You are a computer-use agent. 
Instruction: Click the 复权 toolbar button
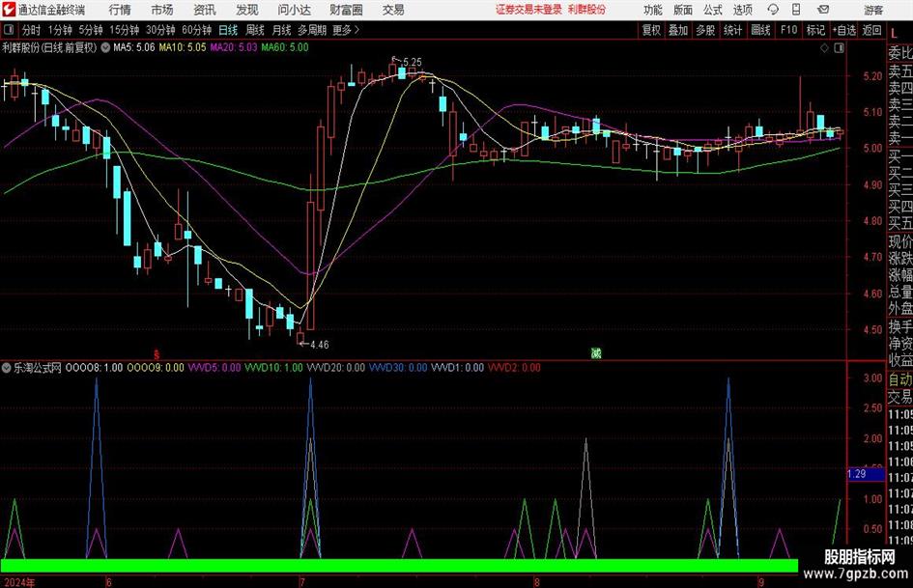651,30
